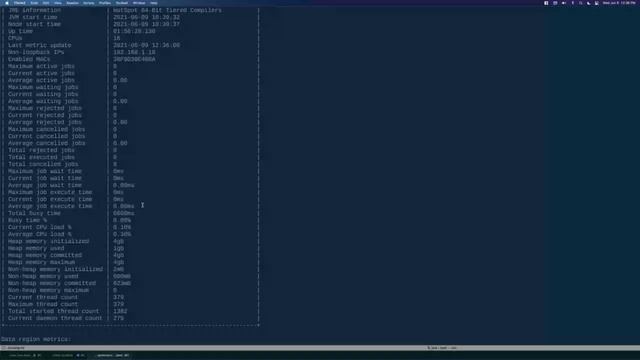Click the 'Current CPU load %' row label
The image size is (640, 360).
(40, 227)
